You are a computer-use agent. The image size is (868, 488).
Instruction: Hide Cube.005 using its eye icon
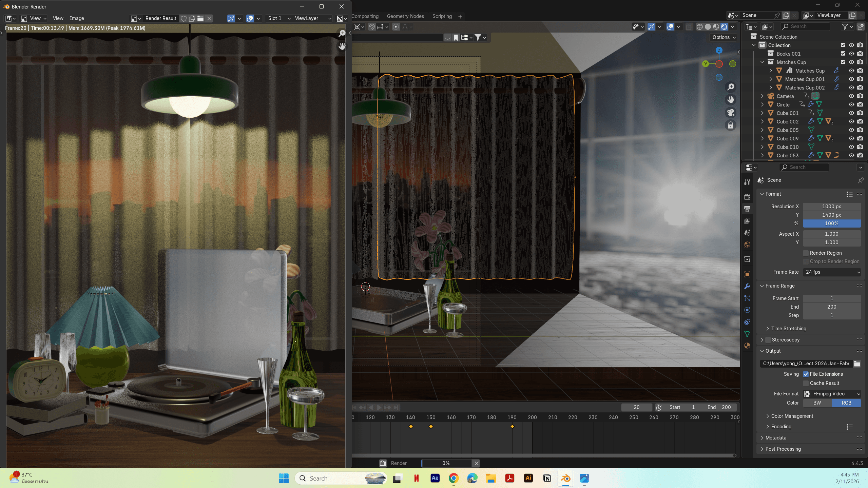point(851,130)
